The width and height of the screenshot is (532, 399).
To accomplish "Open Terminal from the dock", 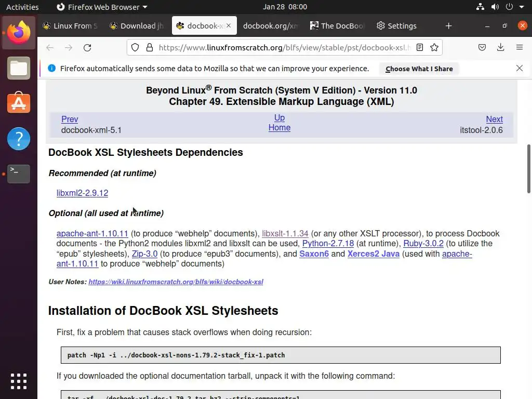I will point(19,174).
